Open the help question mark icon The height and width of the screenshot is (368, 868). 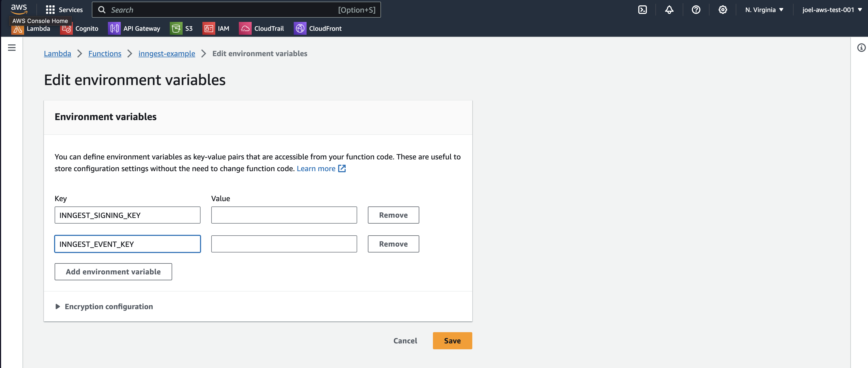tap(696, 10)
